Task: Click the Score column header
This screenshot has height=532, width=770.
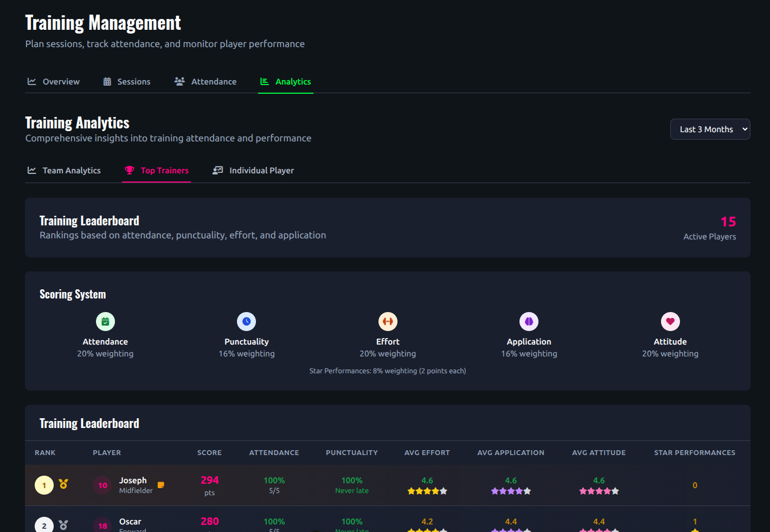Action: (x=209, y=453)
